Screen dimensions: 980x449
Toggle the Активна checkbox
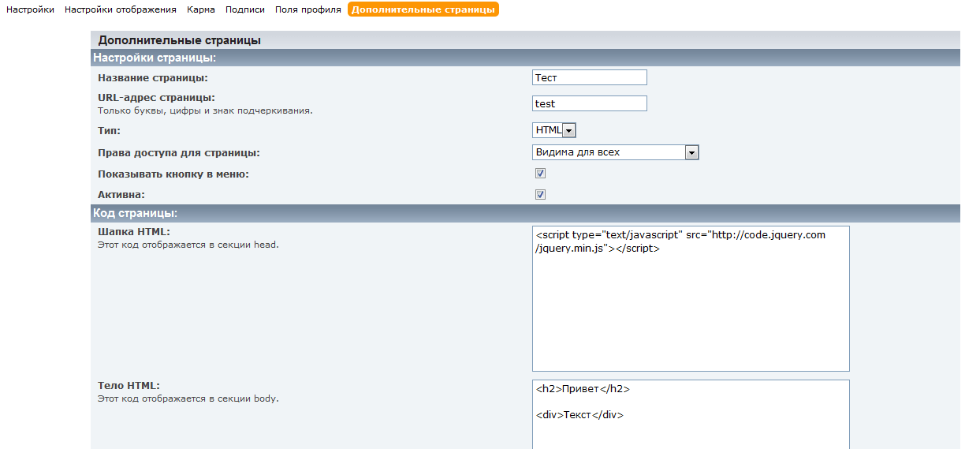[x=540, y=194]
